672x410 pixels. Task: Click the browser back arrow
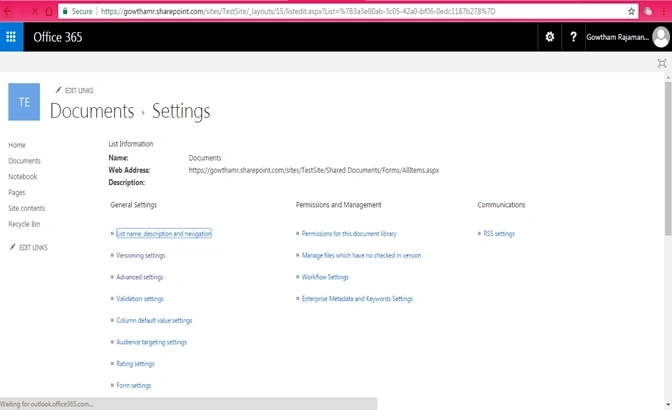[8, 11]
